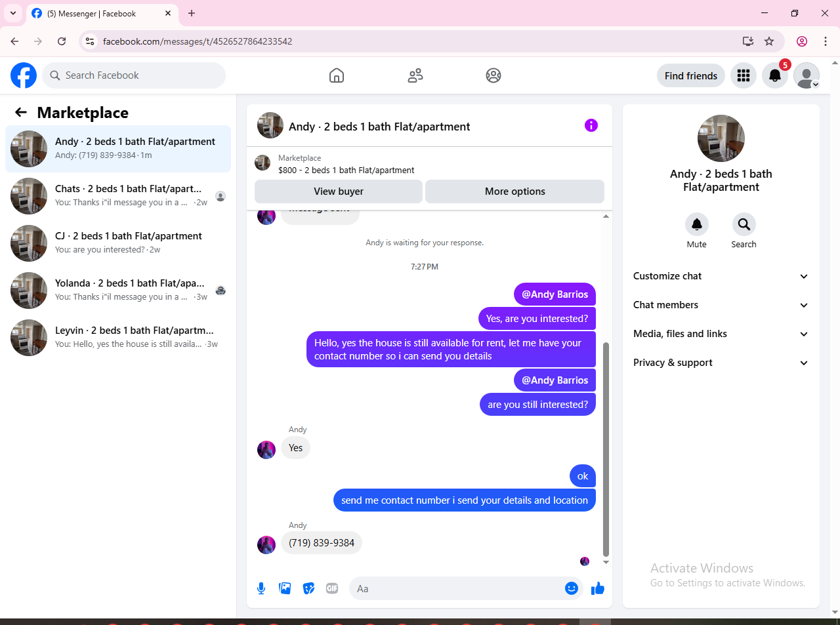Click the 'are you still interested?' message
This screenshot has height=625, width=840.
click(538, 405)
